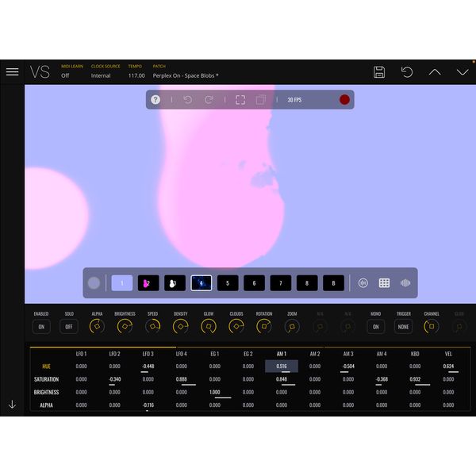The image size is (476, 476).
Task: Click the revert patch icon in header
Action: click(407, 72)
